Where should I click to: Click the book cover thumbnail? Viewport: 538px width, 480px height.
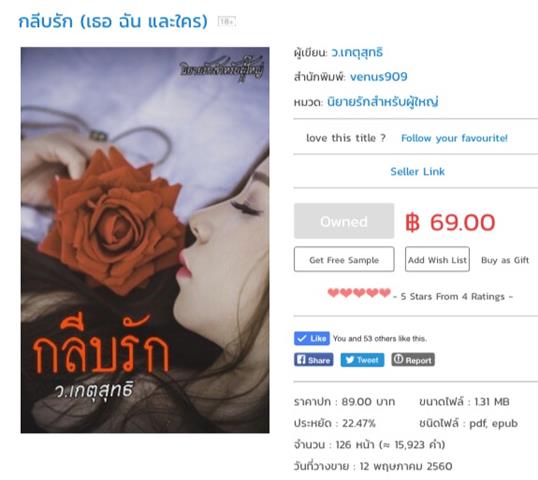145,240
